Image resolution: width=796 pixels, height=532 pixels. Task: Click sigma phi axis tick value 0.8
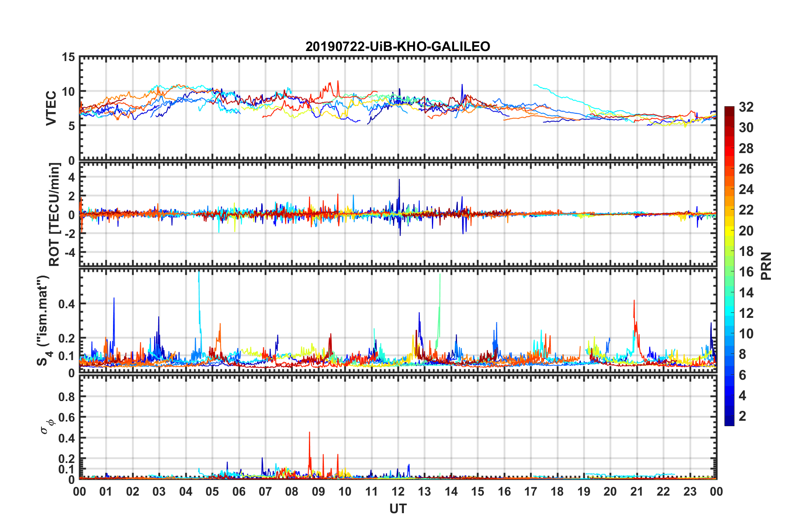[67, 396]
